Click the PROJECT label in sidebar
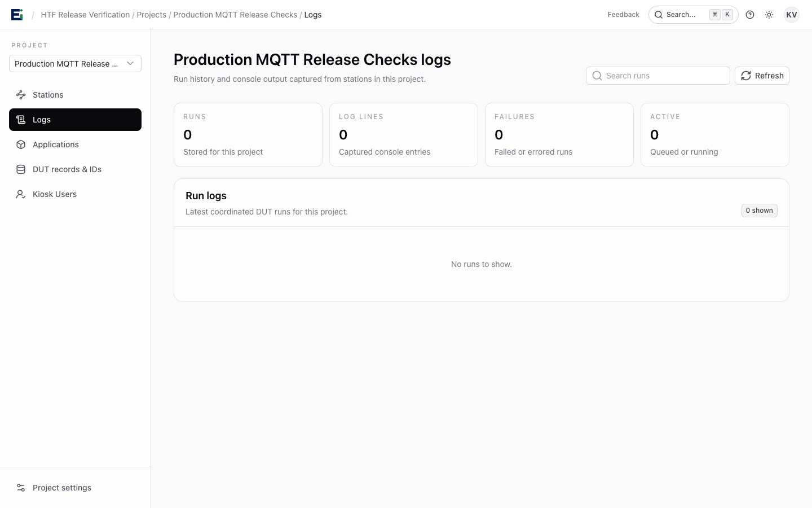Viewport: 812px width, 508px height. [x=29, y=45]
